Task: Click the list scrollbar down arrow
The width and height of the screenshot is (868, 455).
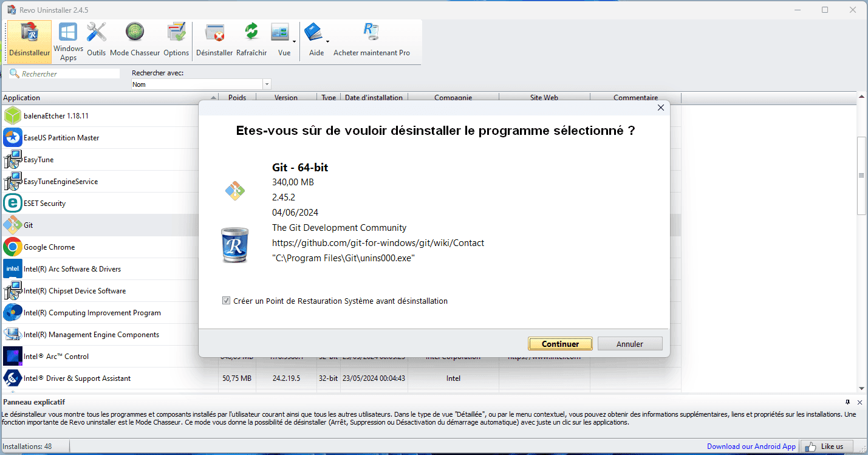Action: tap(861, 388)
